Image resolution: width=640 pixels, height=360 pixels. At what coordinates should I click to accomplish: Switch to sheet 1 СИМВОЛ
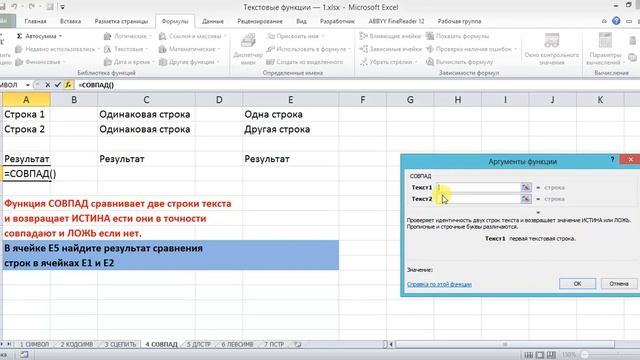click(34, 344)
